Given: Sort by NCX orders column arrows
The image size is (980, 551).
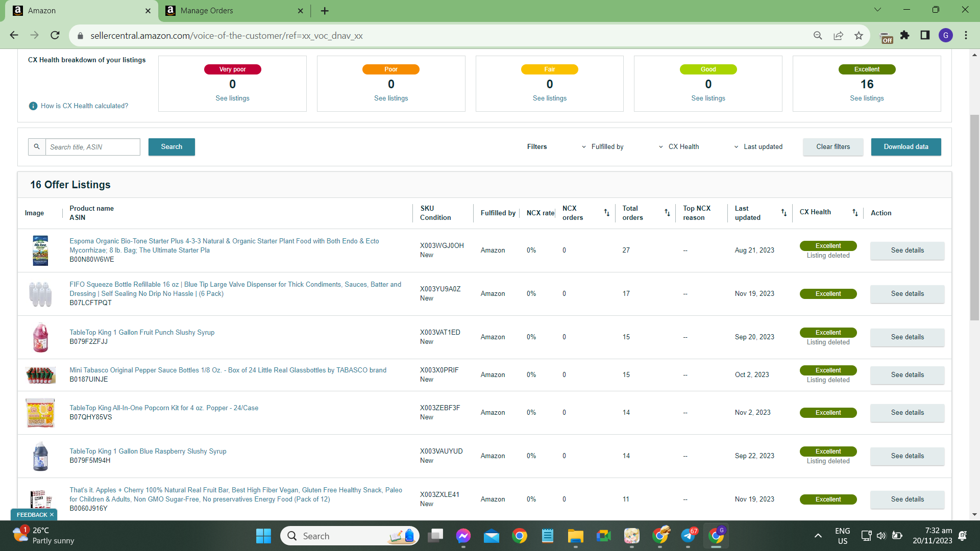Looking at the screenshot, I should click(x=607, y=213).
